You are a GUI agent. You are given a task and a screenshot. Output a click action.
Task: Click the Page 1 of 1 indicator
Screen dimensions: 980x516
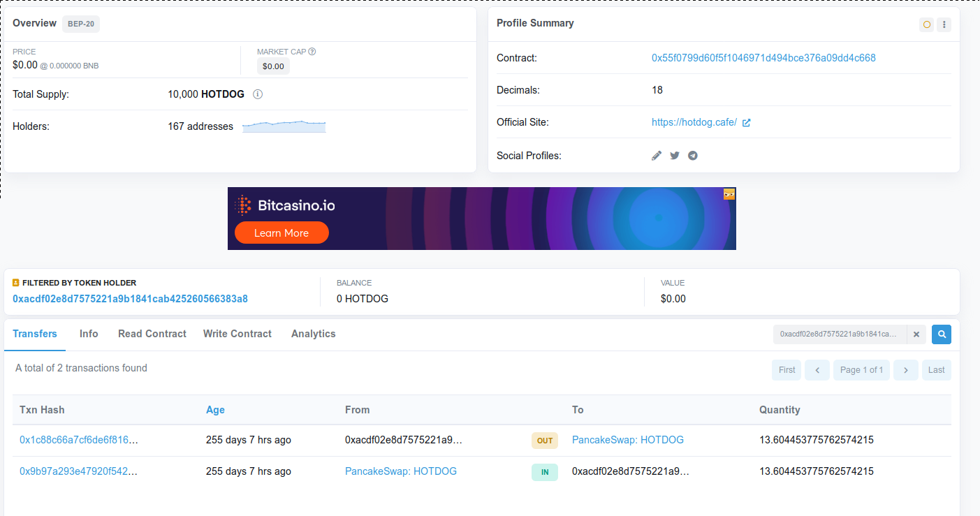pos(861,370)
